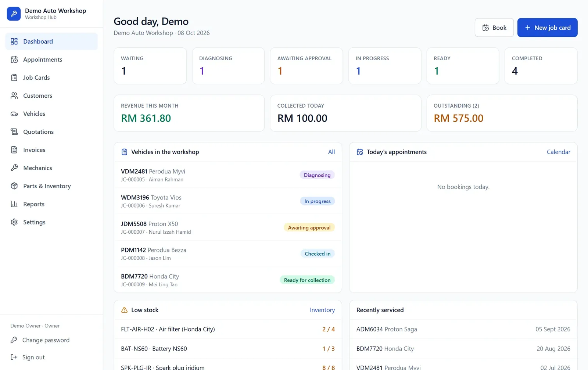
Task: Open Job Cards from the sidebar
Action: [51, 78]
